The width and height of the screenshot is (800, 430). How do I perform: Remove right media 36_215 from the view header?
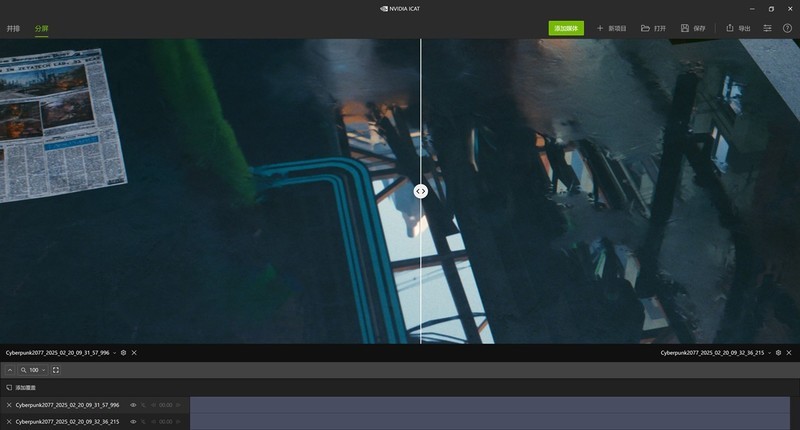tap(789, 353)
